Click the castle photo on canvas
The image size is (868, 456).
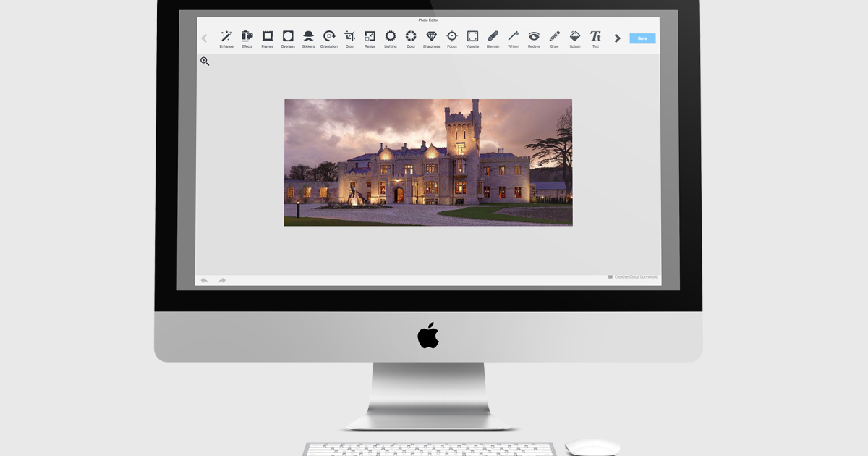[x=428, y=163]
